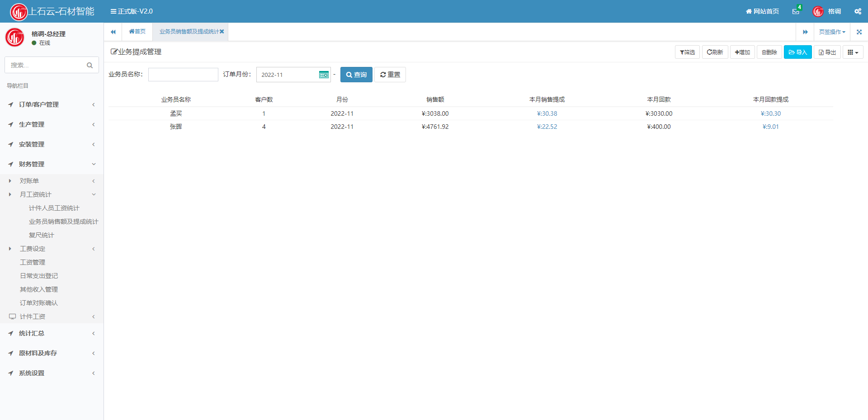The width and height of the screenshot is (868, 420).
Task: Click paper-plane icon beside 生产管理
Action: pos(11,124)
